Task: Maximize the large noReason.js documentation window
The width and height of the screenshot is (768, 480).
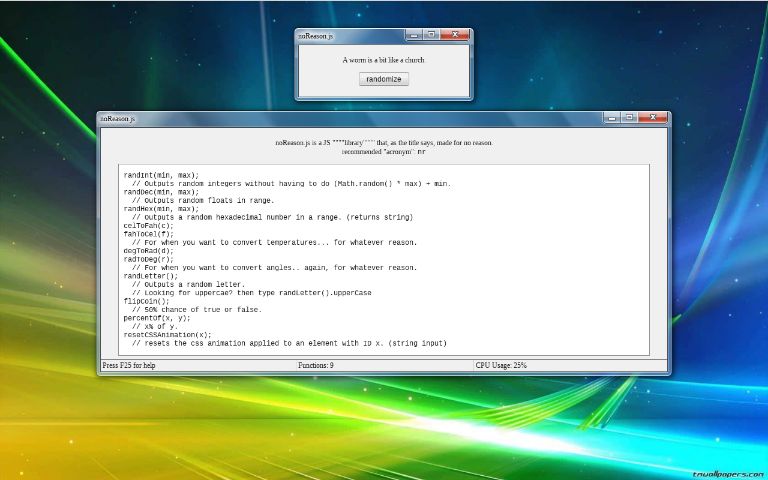Action: click(x=629, y=118)
